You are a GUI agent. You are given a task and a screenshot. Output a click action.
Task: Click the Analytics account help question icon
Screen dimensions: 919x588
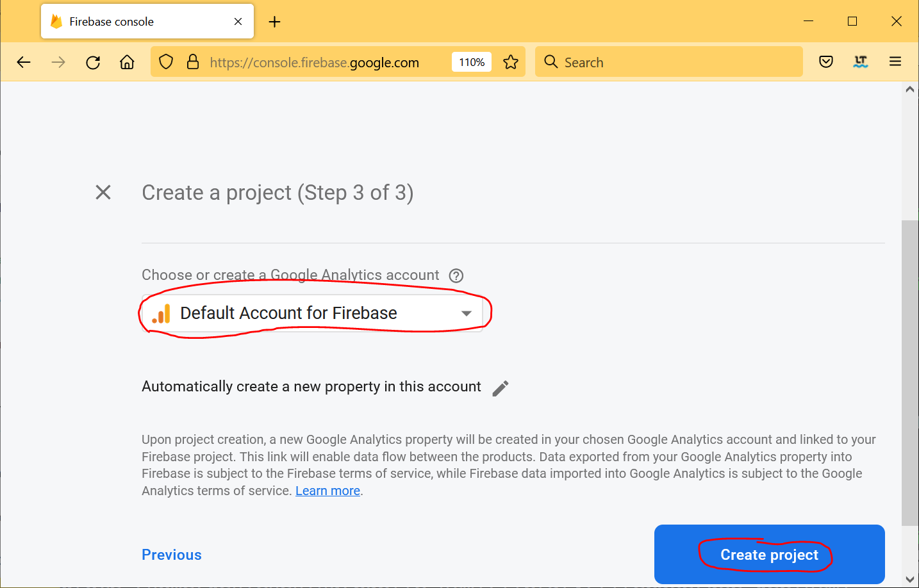456,275
